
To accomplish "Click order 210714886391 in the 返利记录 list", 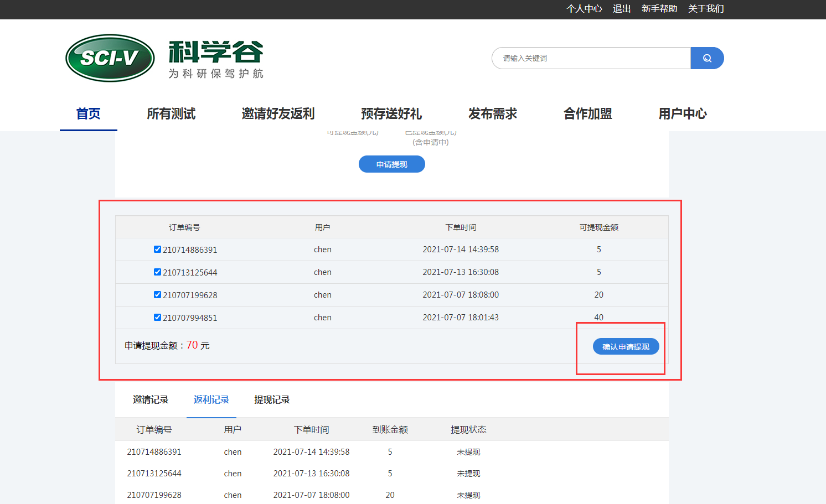I will pos(154,452).
